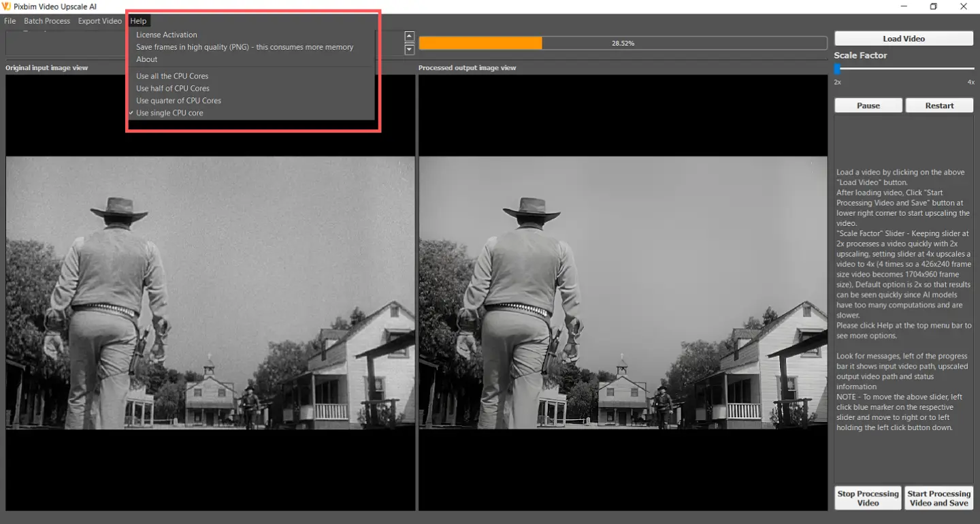Screen dimensions: 980x524
Task: Click the Load Video button
Action: click(903, 37)
